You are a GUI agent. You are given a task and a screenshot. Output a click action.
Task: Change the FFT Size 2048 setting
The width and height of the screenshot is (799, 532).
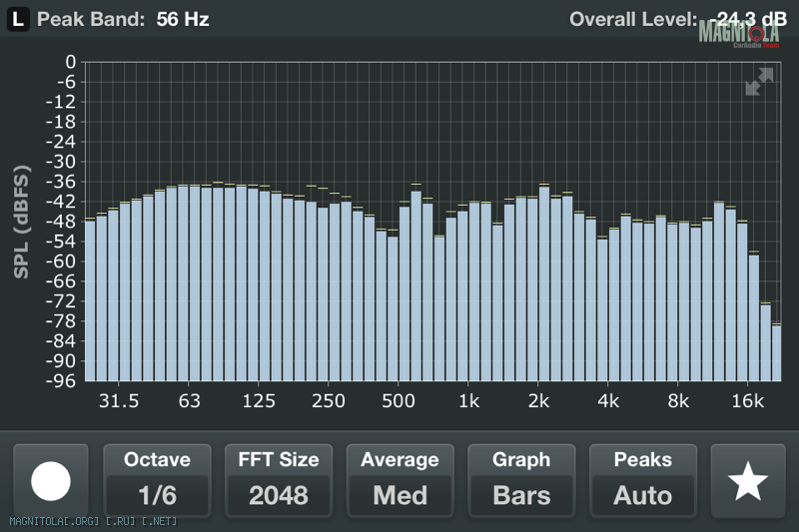(x=279, y=481)
